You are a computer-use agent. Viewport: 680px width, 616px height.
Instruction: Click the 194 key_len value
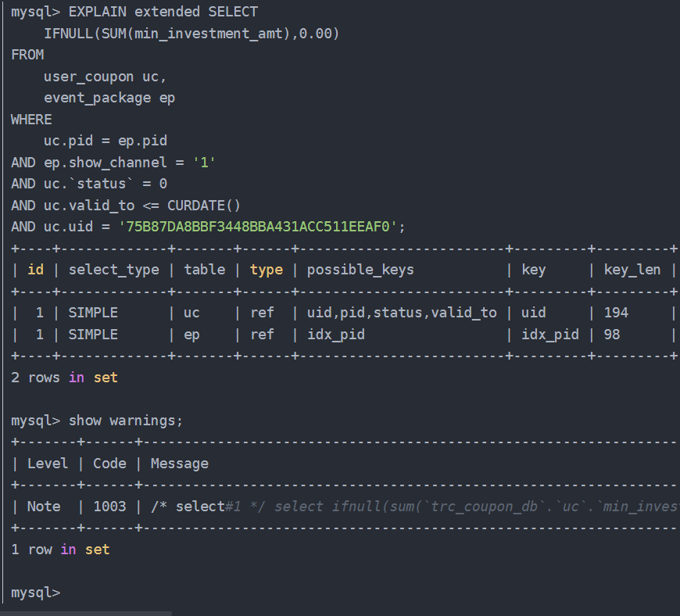pos(616,313)
